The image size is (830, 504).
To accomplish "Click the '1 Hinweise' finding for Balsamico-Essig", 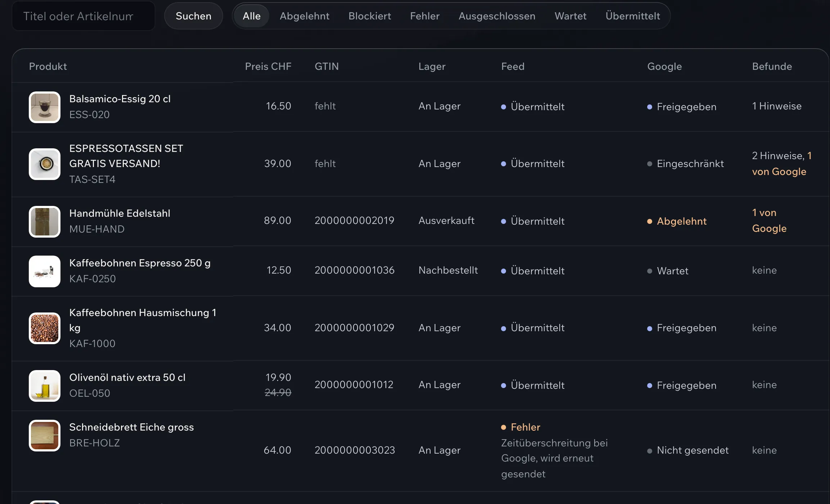I will click(777, 106).
